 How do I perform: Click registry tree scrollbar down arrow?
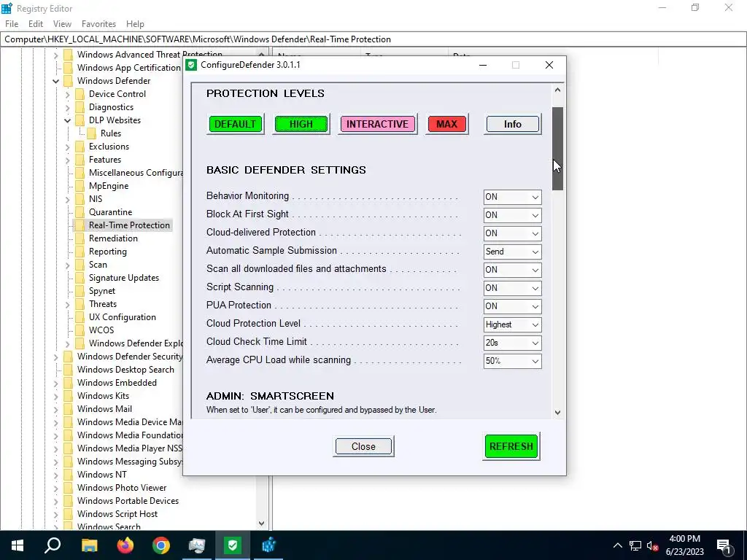[x=261, y=524]
